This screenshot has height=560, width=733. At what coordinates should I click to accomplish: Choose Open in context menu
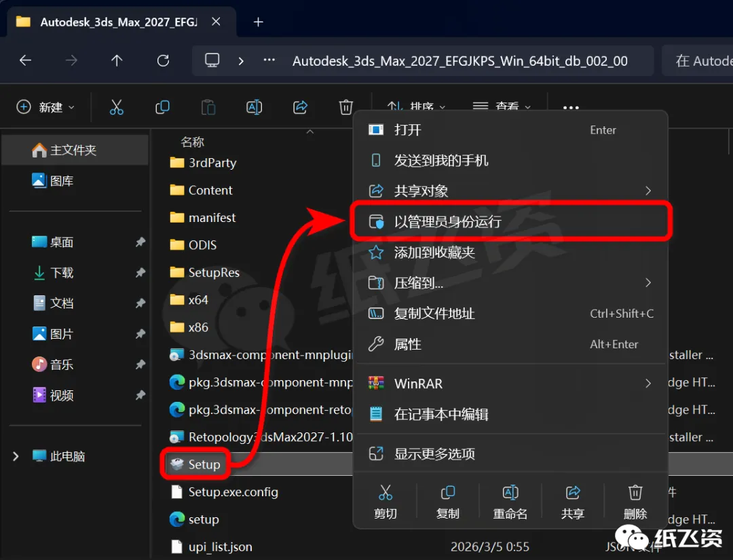click(x=510, y=130)
